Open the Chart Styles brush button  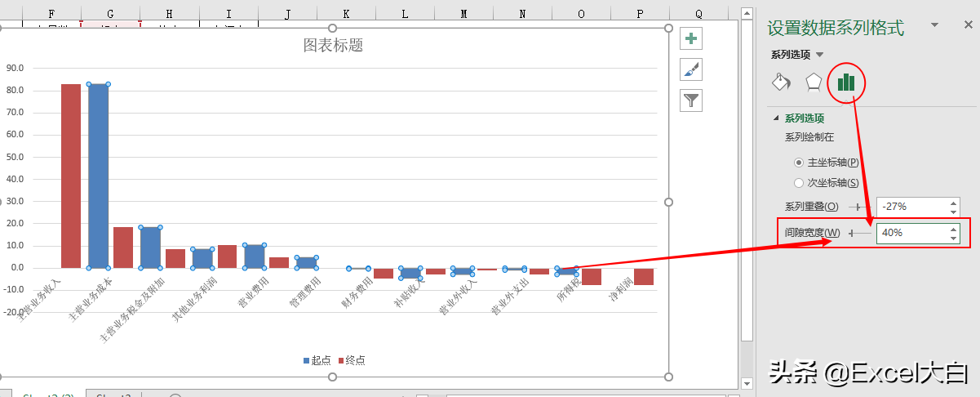tap(691, 69)
